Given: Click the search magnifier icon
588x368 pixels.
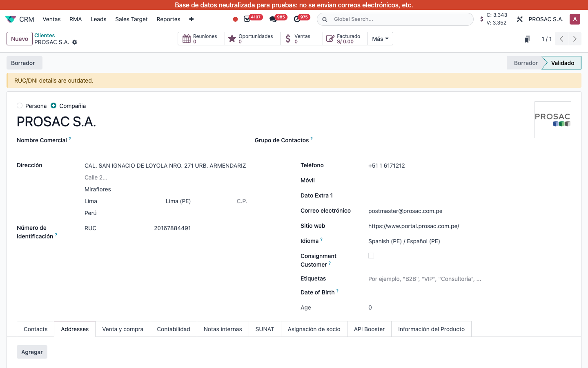Looking at the screenshot, I should pos(325,19).
